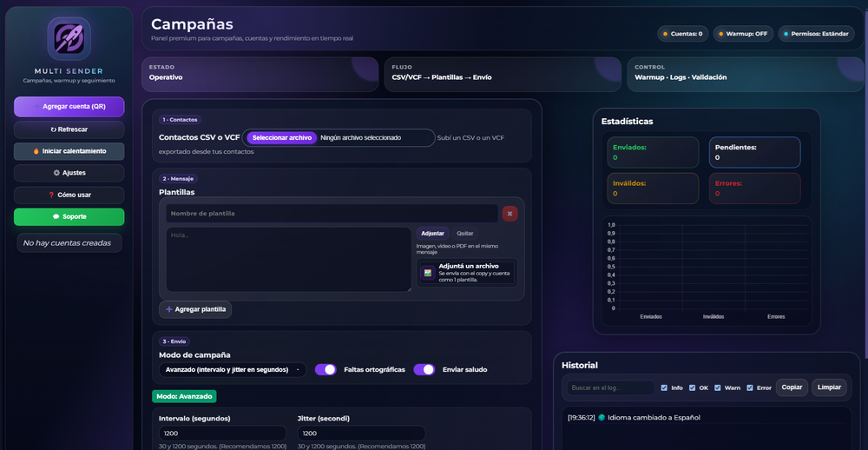
Task: Click the Enviados statistics card
Action: pos(653,152)
